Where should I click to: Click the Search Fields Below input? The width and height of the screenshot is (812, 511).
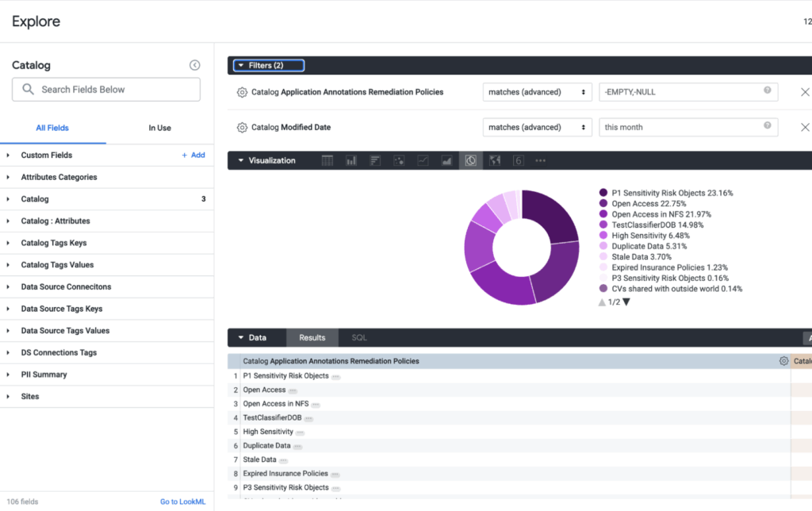106,90
